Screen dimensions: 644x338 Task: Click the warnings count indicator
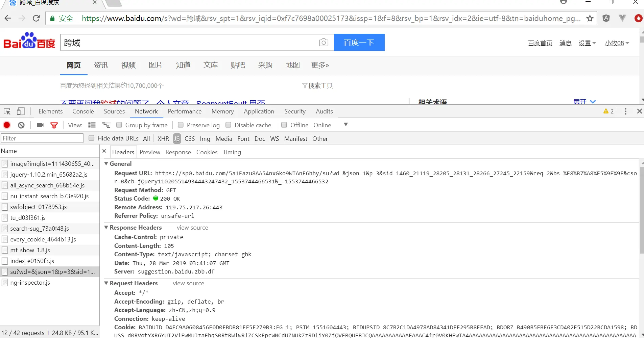[609, 111]
